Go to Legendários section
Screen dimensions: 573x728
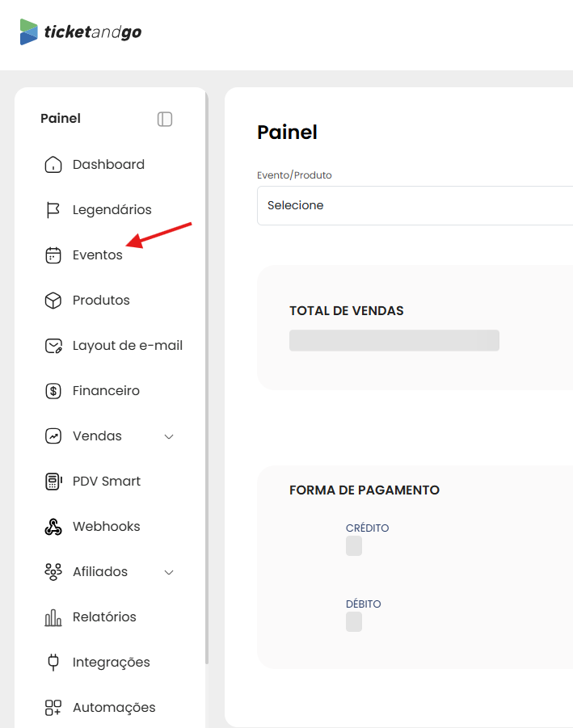[x=112, y=210]
